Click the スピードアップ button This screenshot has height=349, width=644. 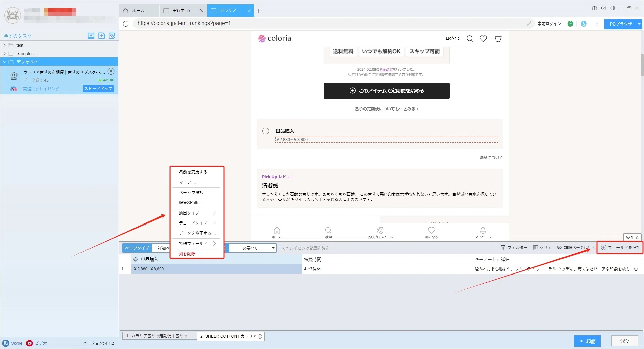[x=98, y=89]
